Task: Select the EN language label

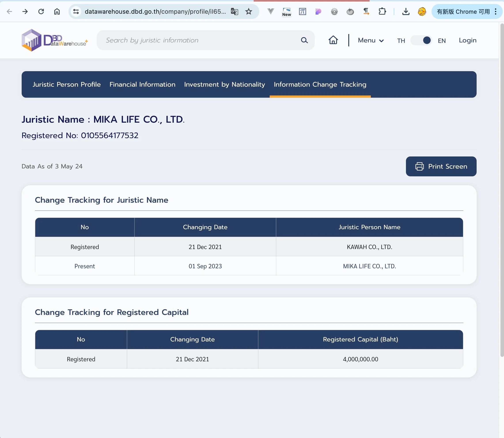Action: point(441,41)
